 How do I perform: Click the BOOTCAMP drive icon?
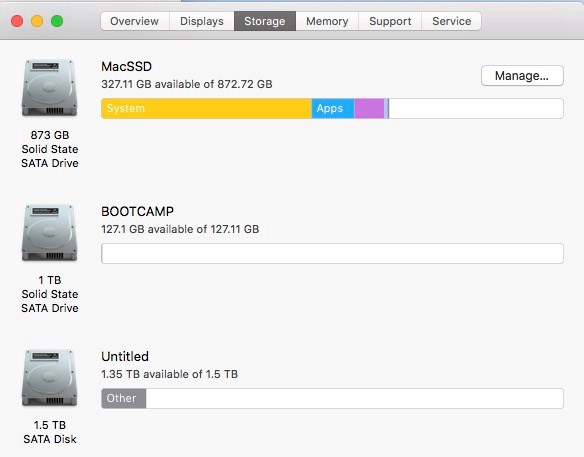(50, 233)
